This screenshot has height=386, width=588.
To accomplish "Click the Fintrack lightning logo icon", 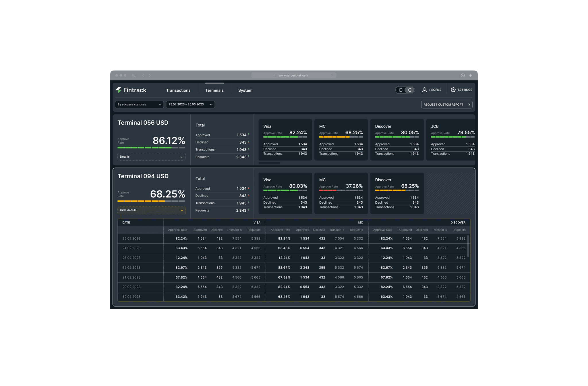I will click(118, 90).
